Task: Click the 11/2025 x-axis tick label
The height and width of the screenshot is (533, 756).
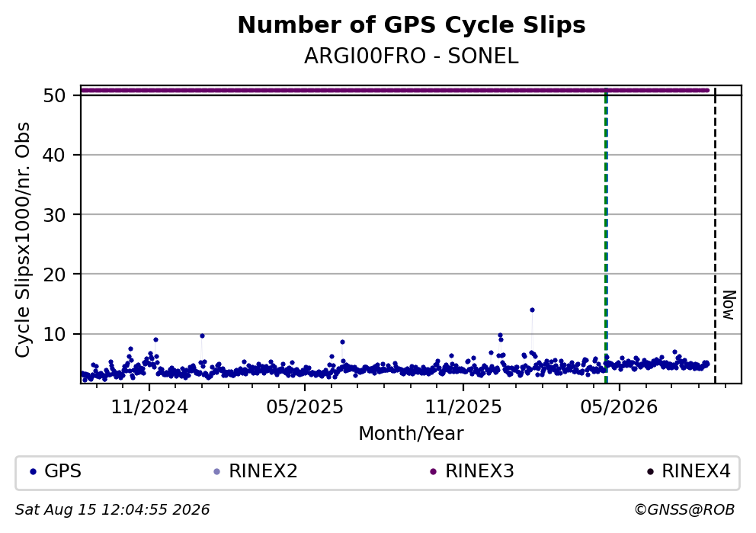Action: point(463,408)
